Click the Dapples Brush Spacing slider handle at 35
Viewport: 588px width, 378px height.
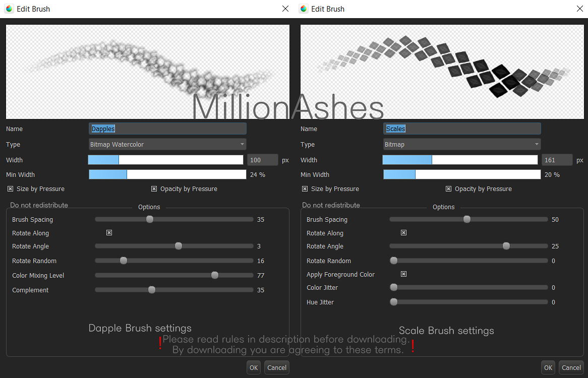(150, 219)
